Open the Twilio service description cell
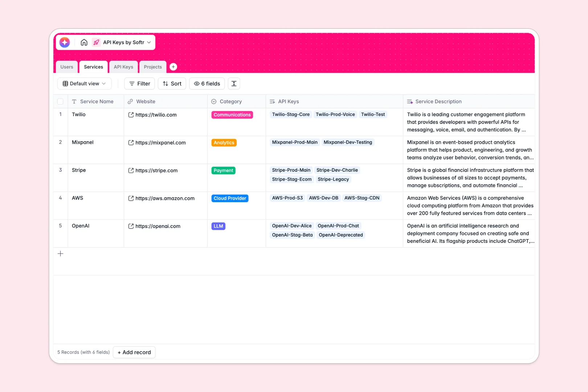The height and width of the screenshot is (392, 588). [x=469, y=122]
